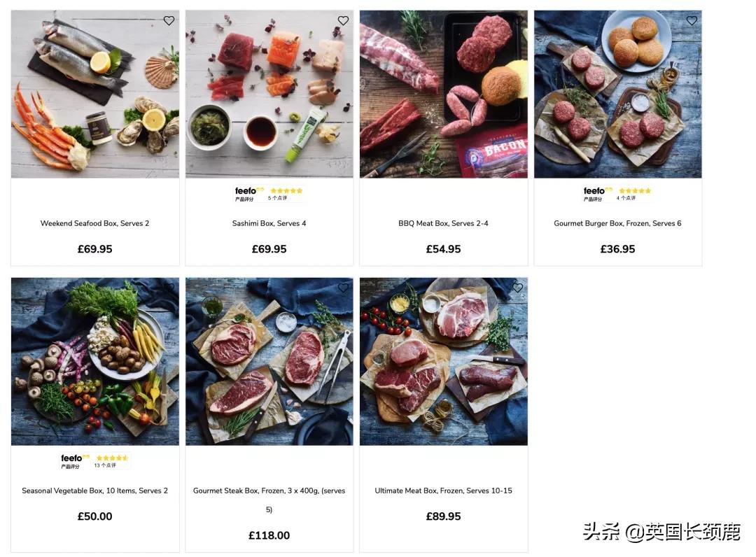The width and height of the screenshot is (756, 557).
Task: Click the feefo logo under Sashimi Box
Action: coord(245,191)
